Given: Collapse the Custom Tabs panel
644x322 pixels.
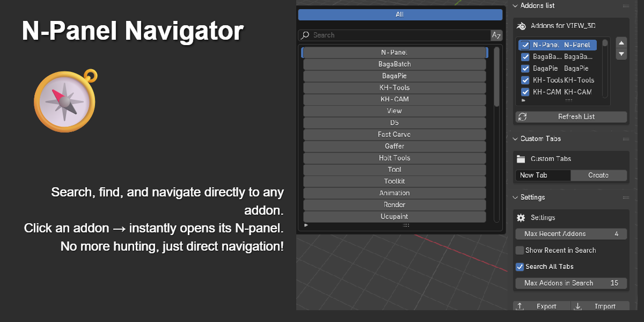Looking at the screenshot, I should [516, 138].
